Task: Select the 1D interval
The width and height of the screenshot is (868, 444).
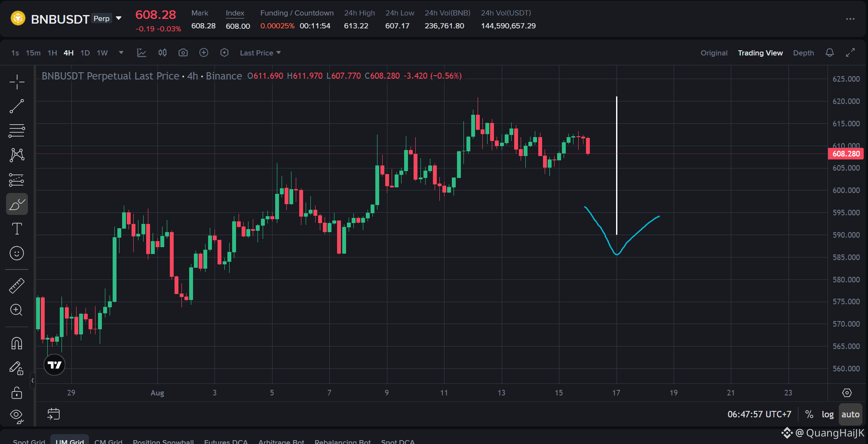Action: [85, 53]
